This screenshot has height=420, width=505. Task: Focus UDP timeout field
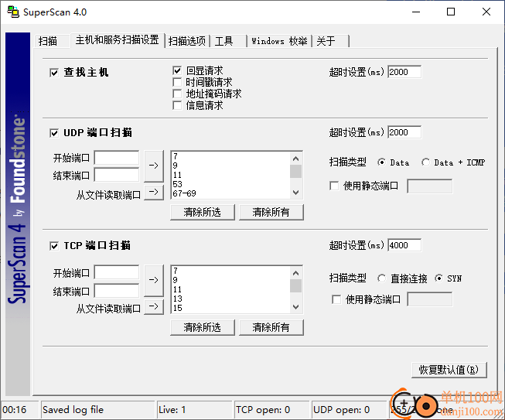[x=404, y=132]
